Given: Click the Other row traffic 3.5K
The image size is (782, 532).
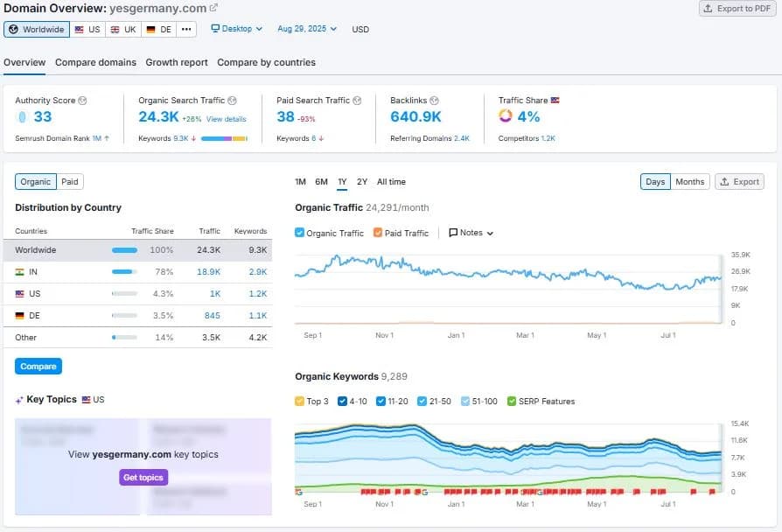Looking at the screenshot, I should click(211, 338).
